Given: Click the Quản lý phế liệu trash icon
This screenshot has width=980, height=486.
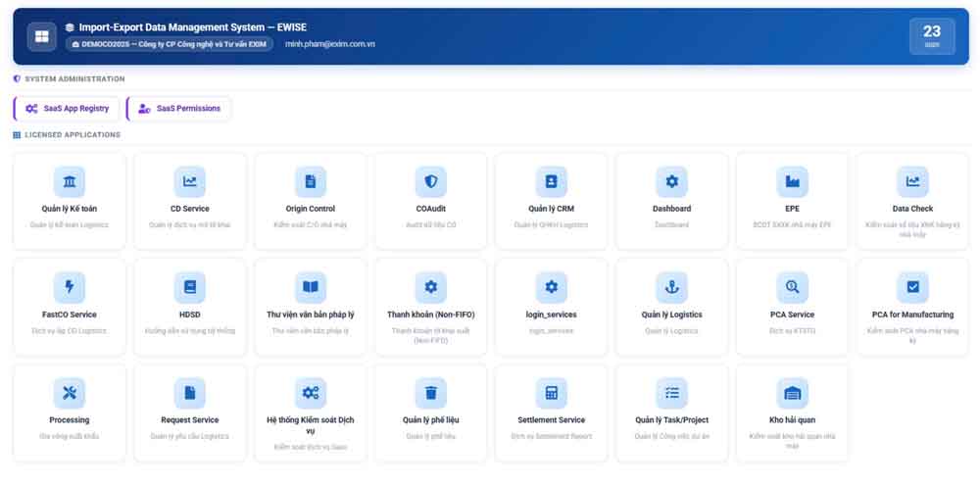Looking at the screenshot, I should (430, 393).
